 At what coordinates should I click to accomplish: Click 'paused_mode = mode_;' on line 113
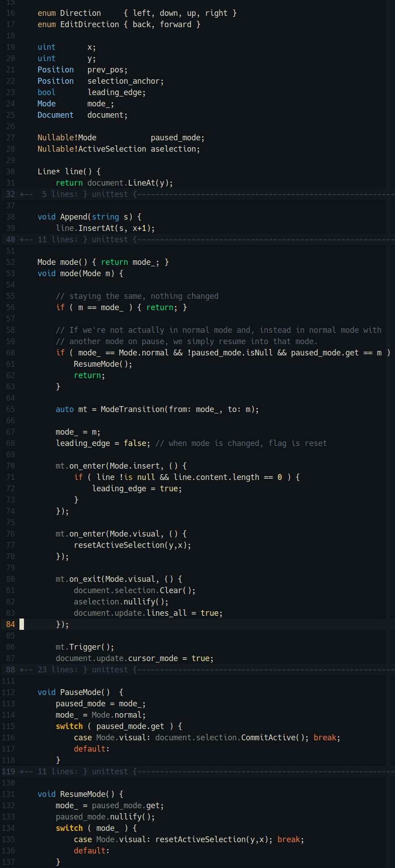[x=101, y=704]
